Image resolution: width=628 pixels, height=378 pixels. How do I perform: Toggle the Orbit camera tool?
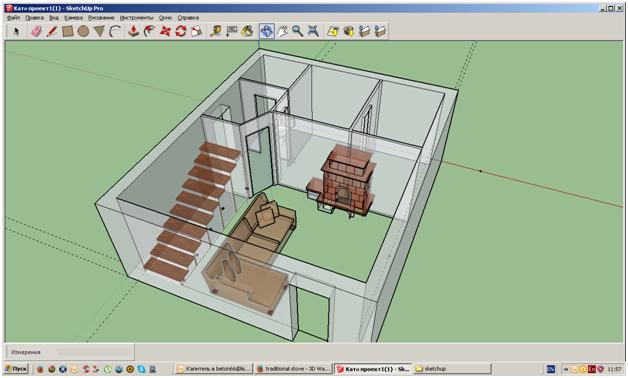(x=267, y=31)
